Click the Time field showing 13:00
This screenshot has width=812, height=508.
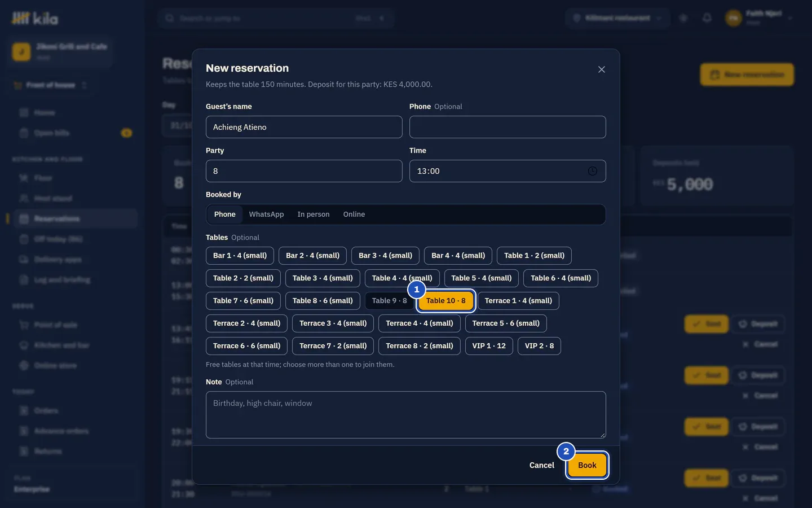click(x=507, y=171)
